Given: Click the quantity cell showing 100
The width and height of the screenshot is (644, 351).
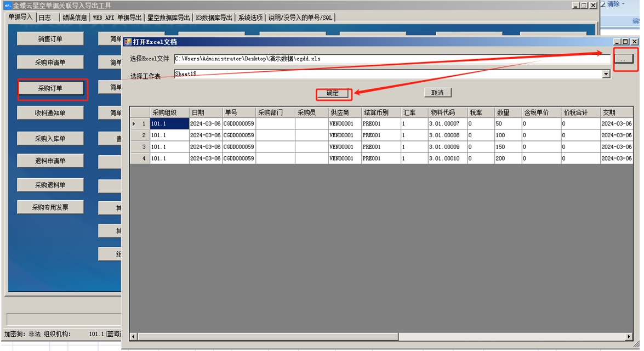Looking at the screenshot, I should (508, 135).
